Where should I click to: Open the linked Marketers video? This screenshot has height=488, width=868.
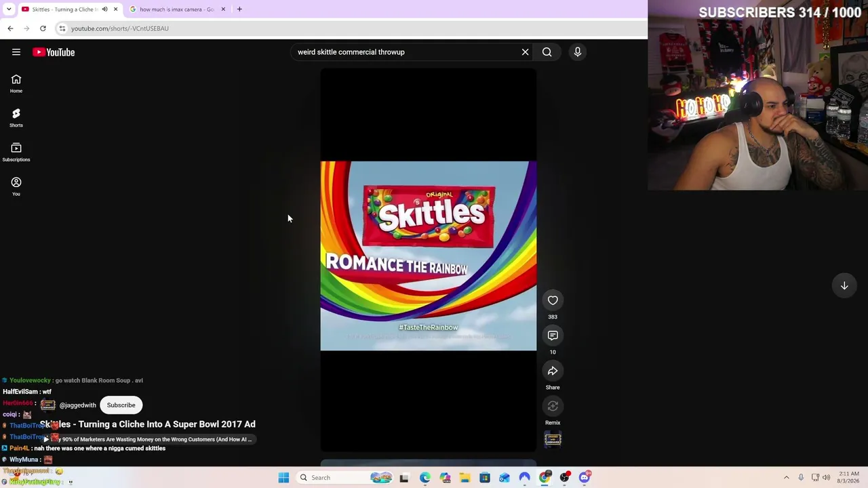(x=147, y=439)
